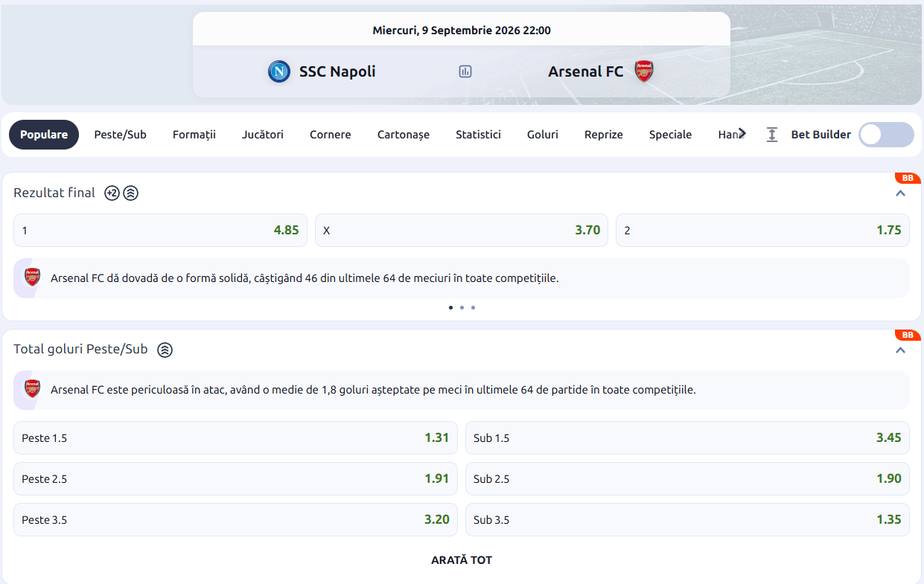The width and height of the screenshot is (924, 584).
Task: Click the Arsenal FC crest in match header
Action: [x=644, y=71]
